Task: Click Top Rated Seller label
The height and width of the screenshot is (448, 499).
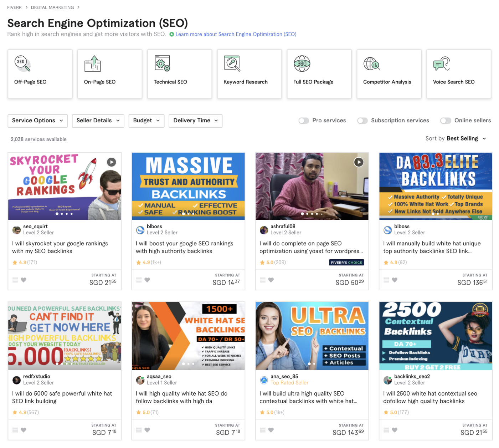Action: click(x=289, y=383)
